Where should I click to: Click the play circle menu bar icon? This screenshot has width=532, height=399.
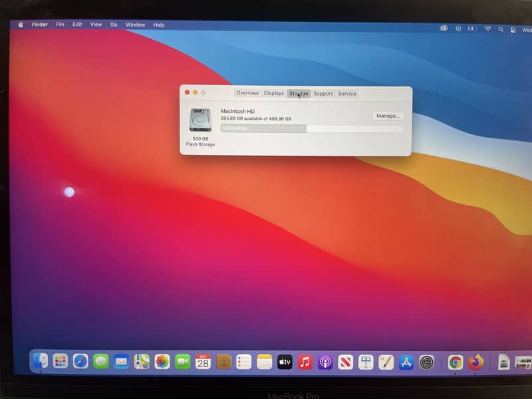[x=458, y=29]
